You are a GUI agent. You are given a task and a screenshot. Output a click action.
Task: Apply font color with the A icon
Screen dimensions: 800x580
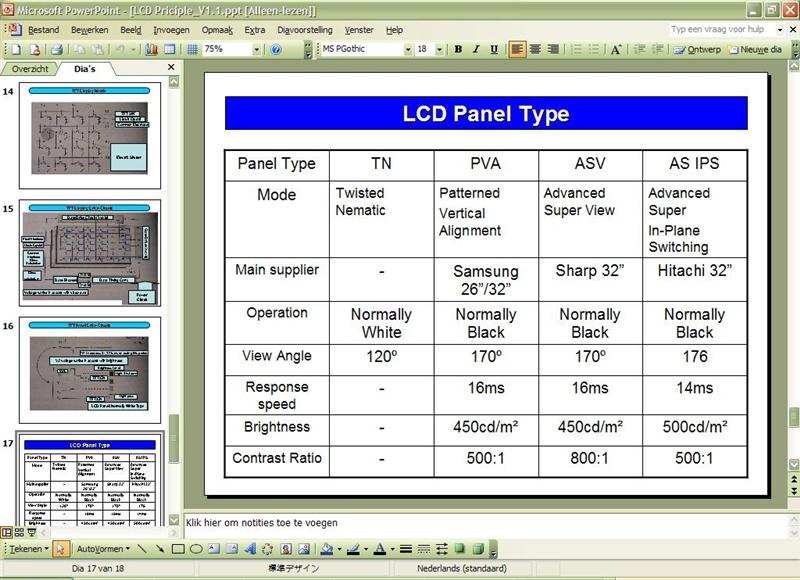[380, 549]
